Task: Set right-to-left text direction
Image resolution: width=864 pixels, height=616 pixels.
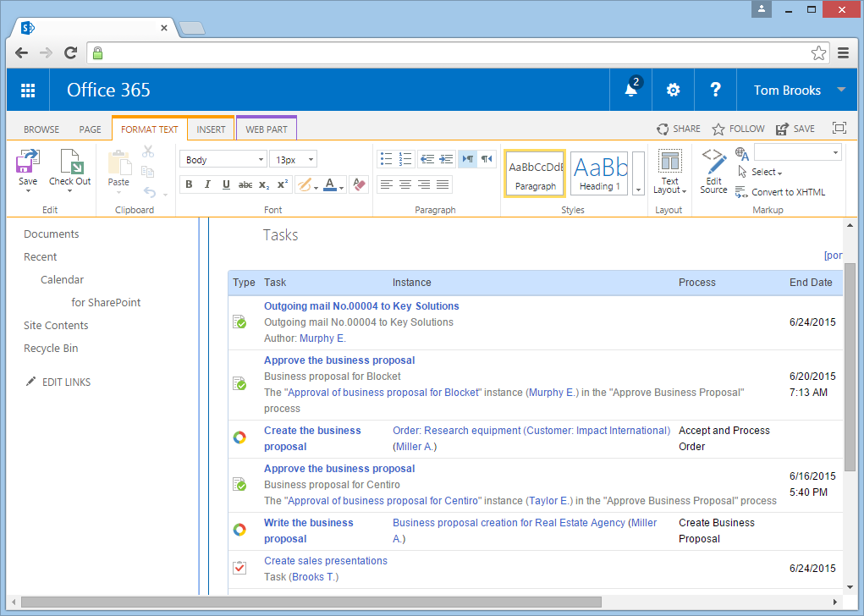Action: point(486,159)
